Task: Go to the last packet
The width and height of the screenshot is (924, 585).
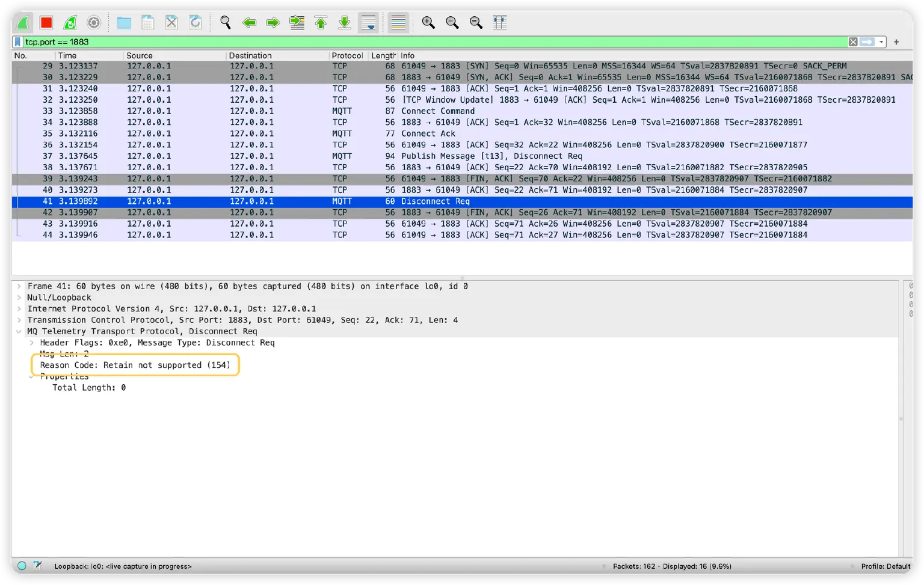Action: point(344,22)
